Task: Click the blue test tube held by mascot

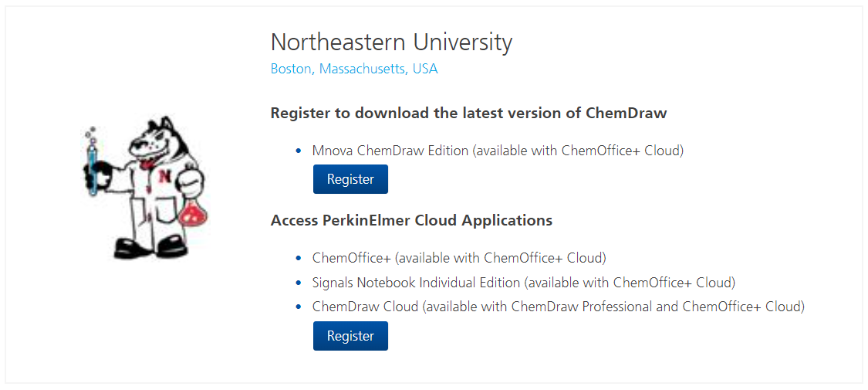Action: 92,165
